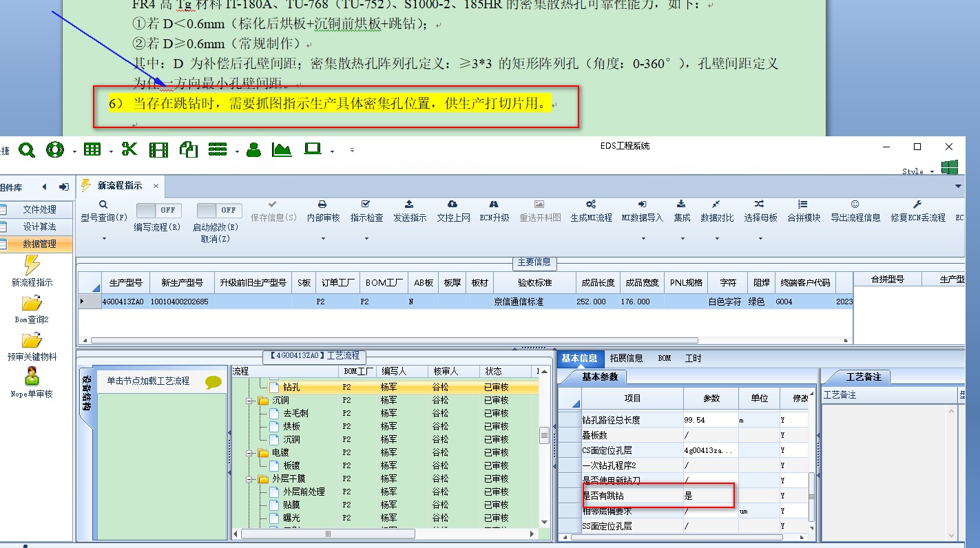Click the lifebuoy help icon in quick toolbar
This screenshot has height=548, width=980.
pos(55,149)
